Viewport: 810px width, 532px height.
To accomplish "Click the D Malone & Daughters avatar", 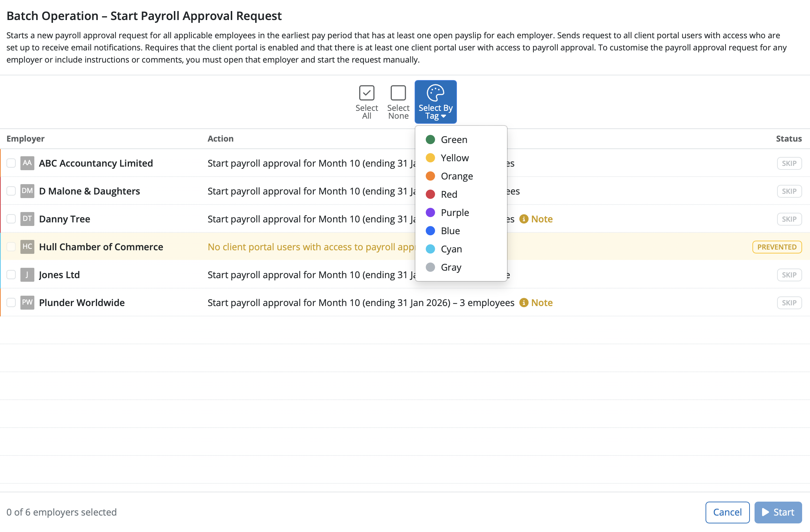I will (x=27, y=191).
